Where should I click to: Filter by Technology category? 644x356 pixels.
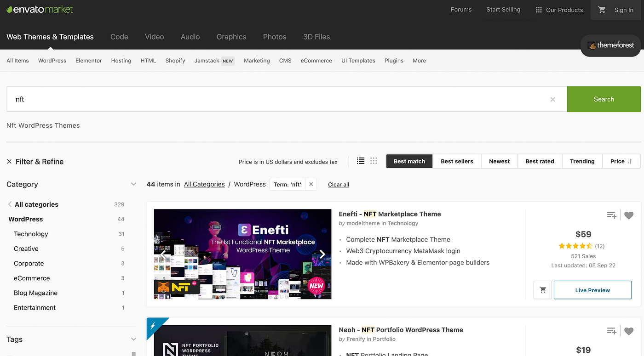coord(31,234)
